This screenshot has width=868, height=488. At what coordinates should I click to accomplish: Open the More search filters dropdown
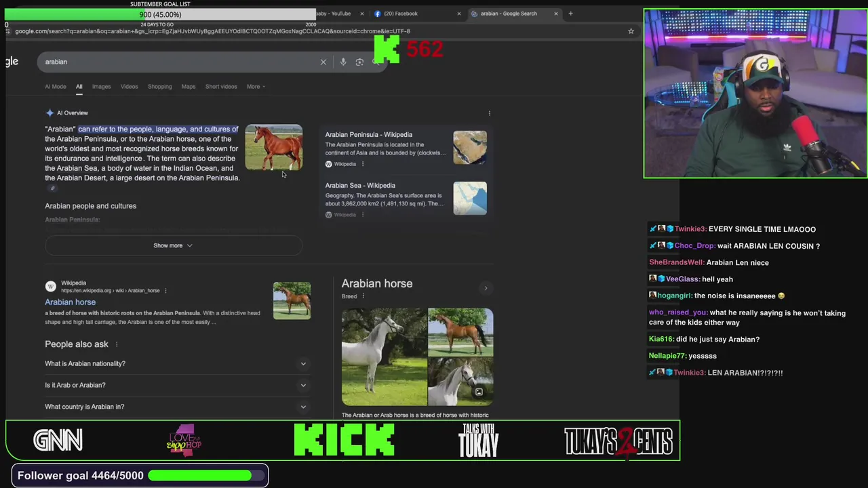click(x=256, y=87)
